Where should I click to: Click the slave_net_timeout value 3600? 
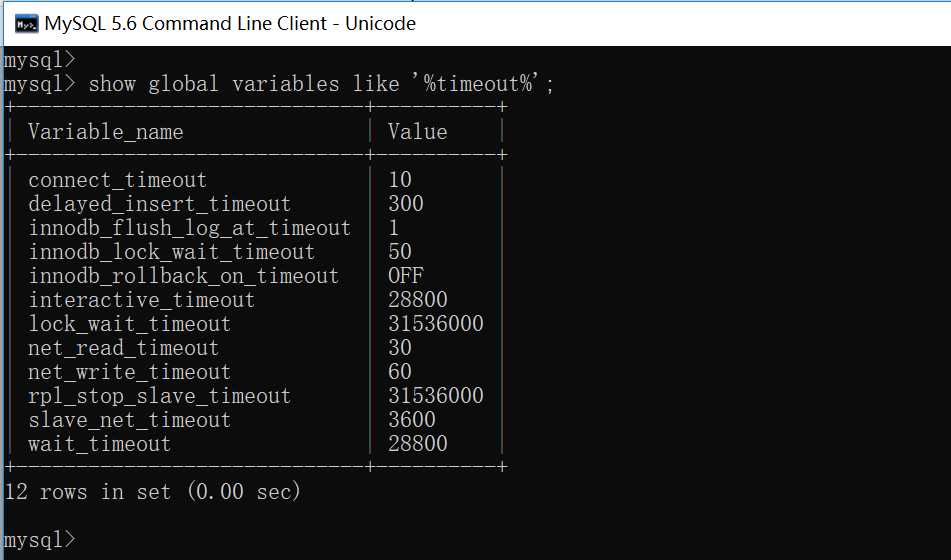(x=412, y=419)
